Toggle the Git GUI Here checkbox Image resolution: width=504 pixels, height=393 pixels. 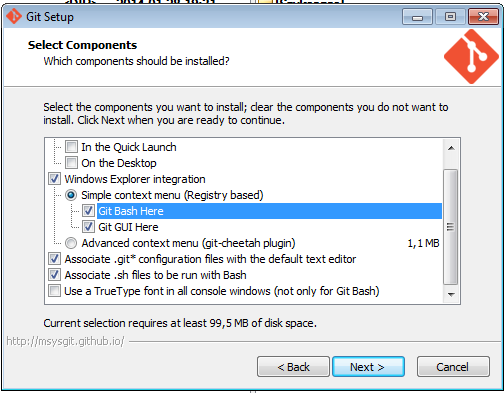pos(88,227)
